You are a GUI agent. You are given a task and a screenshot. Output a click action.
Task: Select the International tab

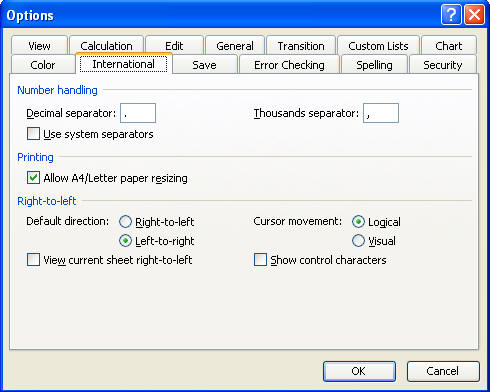124,64
